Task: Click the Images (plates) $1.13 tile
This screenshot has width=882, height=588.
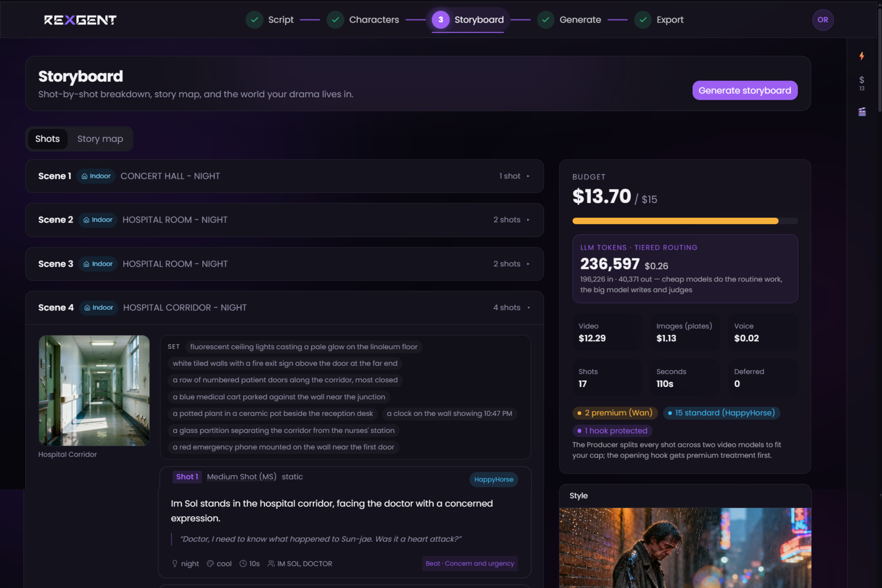Action: click(x=685, y=333)
